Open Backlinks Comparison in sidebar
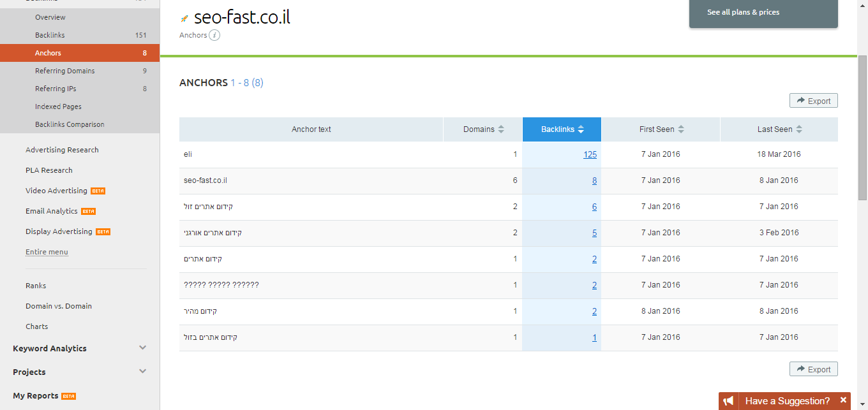 click(70, 124)
